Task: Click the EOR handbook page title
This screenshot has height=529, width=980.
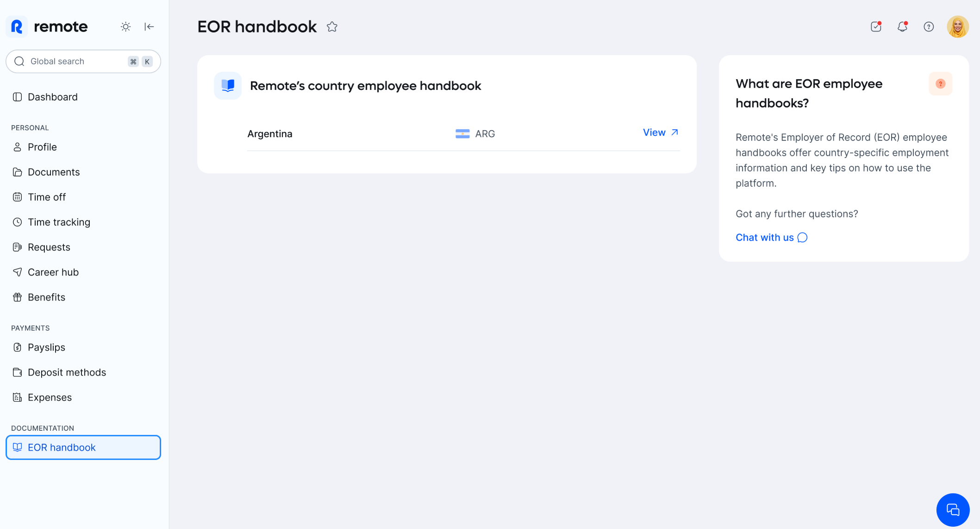Action: pyautogui.click(x=257, y=26)
